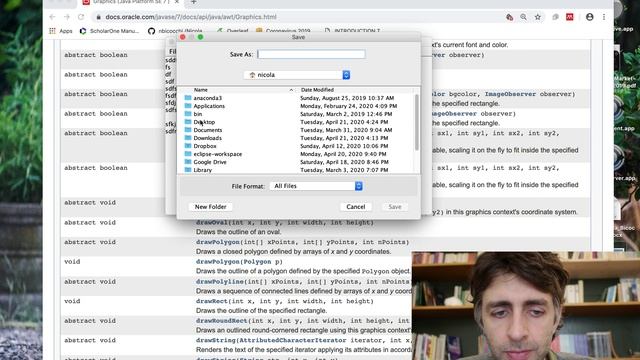The height and width of the screenshot is (360, 640).
Task: Click the 'Monday, April 20, 2020 9:40 PM' date
Action: [x=343, y=154]
